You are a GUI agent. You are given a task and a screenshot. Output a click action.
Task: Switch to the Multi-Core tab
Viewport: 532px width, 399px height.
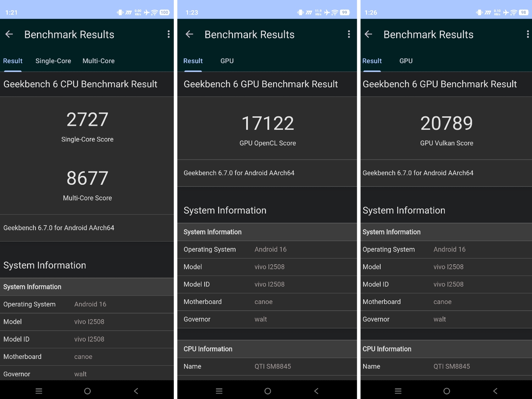pos(99,61)
